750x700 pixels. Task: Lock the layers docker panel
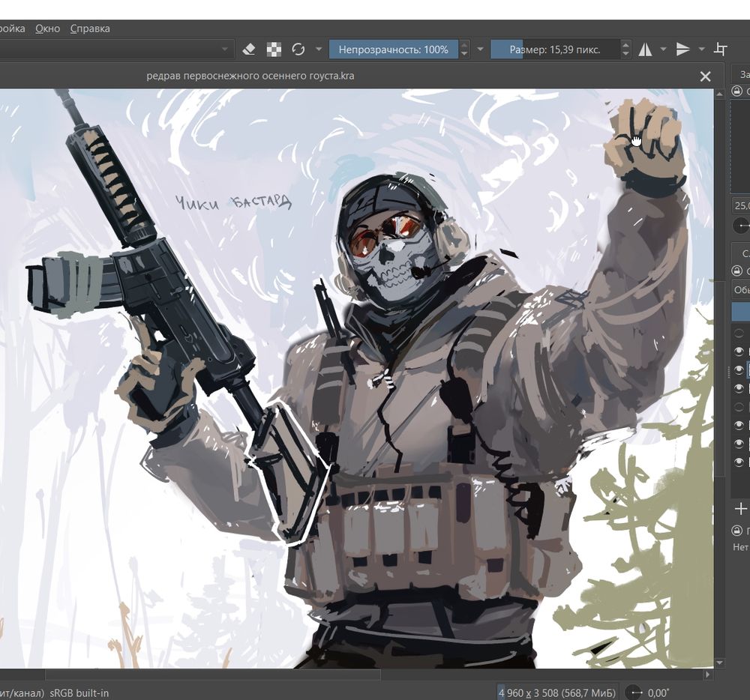(737, 271)
